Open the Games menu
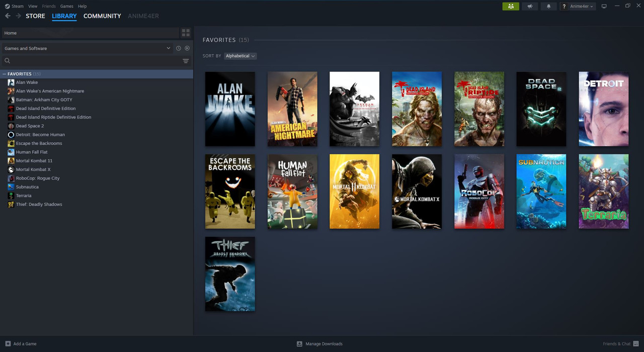 [66, 6]
